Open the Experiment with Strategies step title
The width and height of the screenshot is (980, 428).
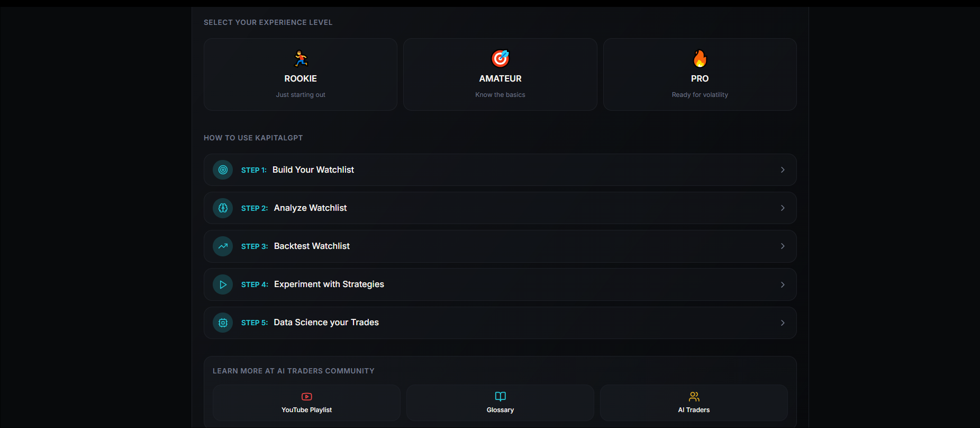point(329,284)
